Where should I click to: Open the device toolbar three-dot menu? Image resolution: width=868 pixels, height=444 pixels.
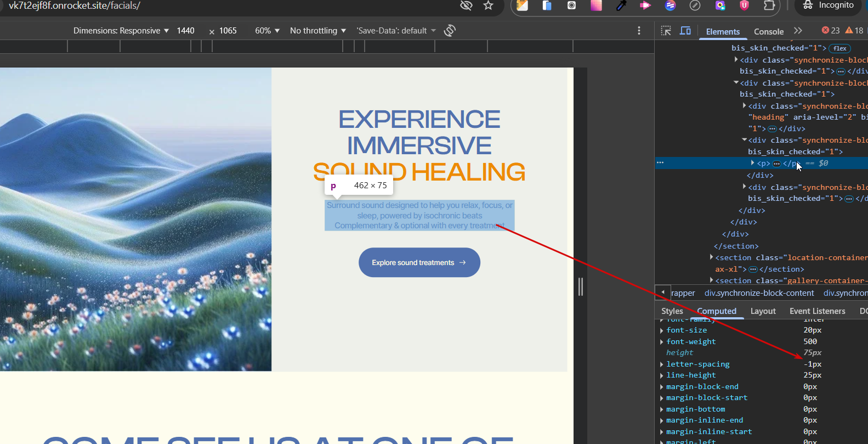[x=639, y=31]
